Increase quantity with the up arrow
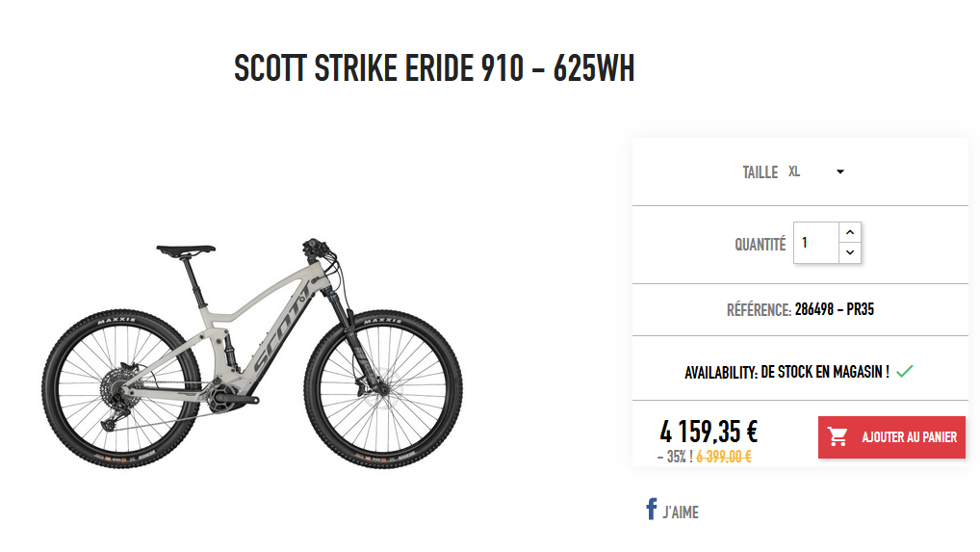The height and width of the screenshot is (552, 980). [849, 232]
